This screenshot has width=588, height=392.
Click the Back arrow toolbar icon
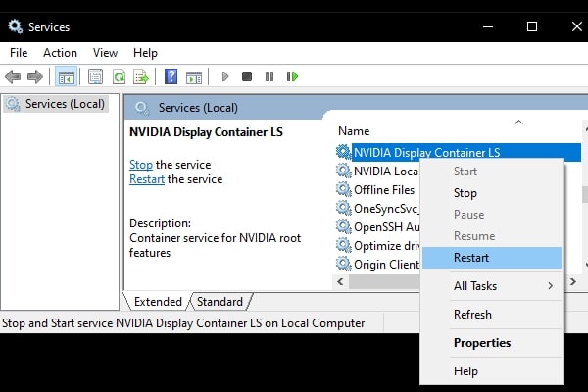(x=13, y=76)
